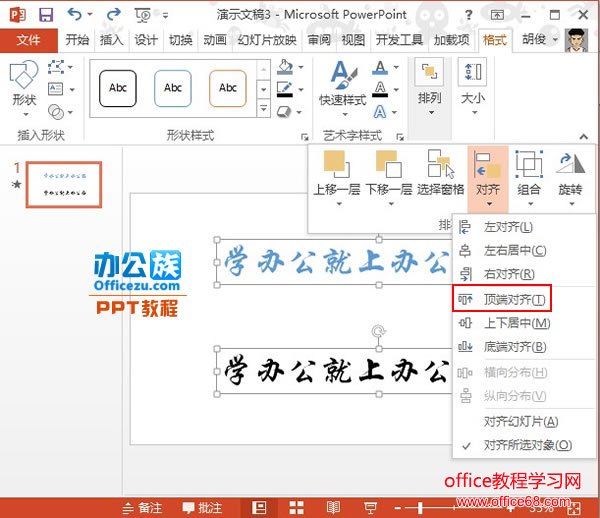Start Slide Show from status bar icon

(370, 508)
